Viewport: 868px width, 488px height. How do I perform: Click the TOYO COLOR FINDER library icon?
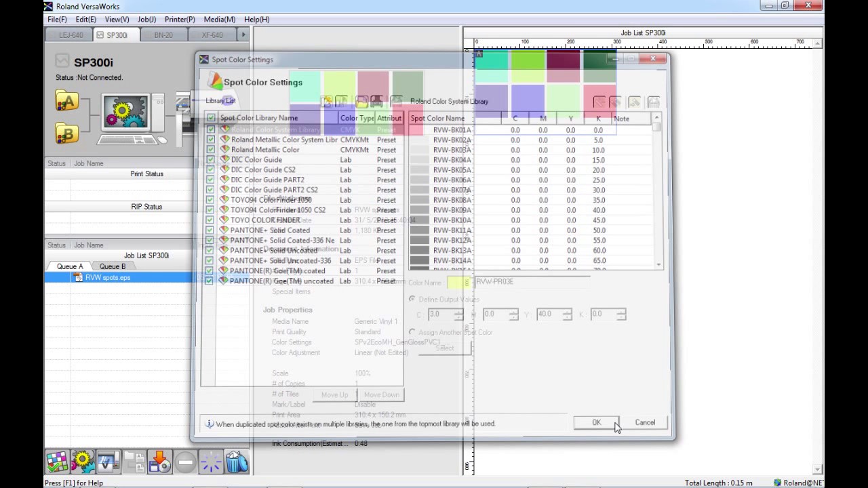(224, 220)
